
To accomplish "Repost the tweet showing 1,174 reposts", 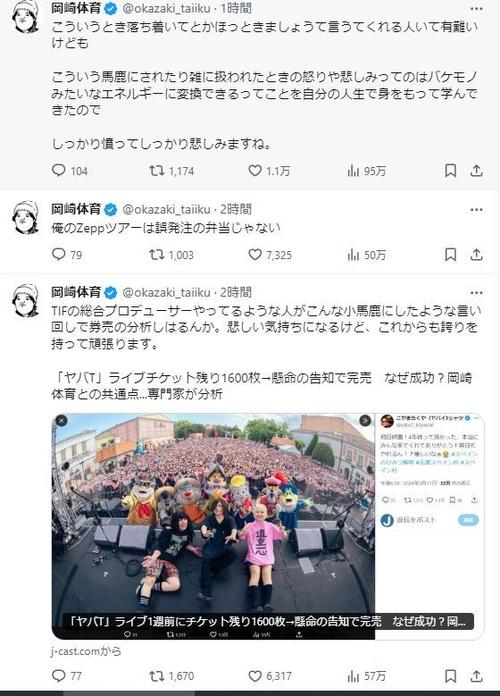I will [x=171, y=171].
